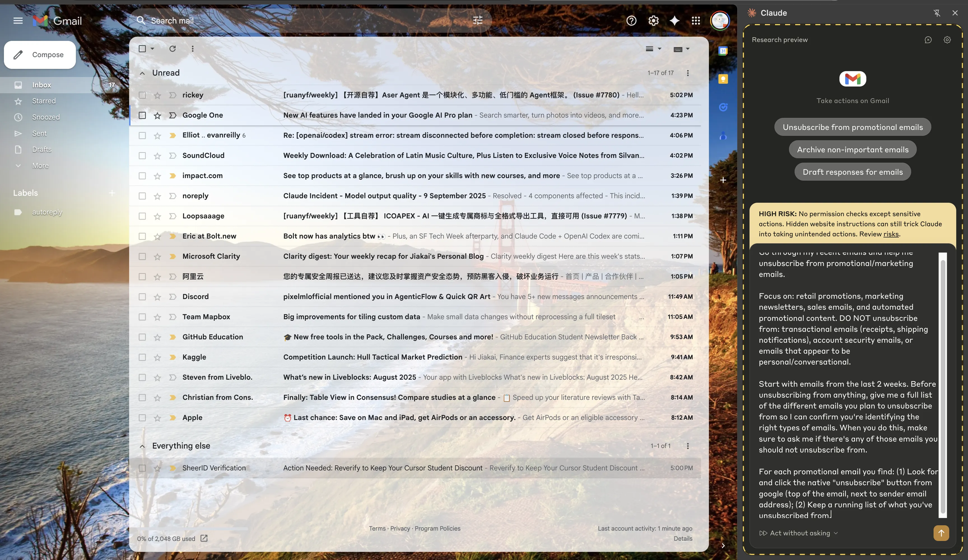Click the inbox refresh icon
The height and width of the screenshot is (560, 968).
pos(173,49)
